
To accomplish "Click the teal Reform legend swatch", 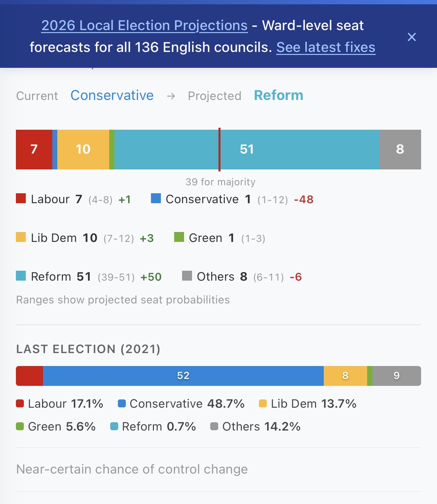I will pyautogui.click(x=21, y=276).
